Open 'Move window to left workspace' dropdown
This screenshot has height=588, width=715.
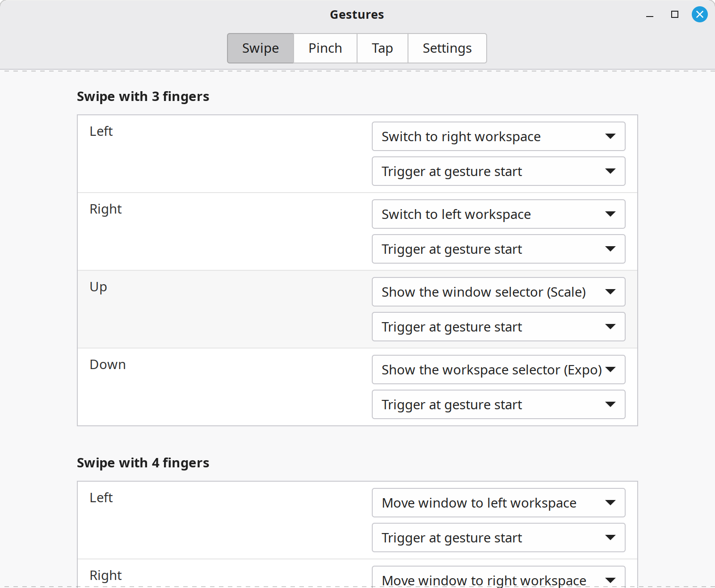coord(499,503)
